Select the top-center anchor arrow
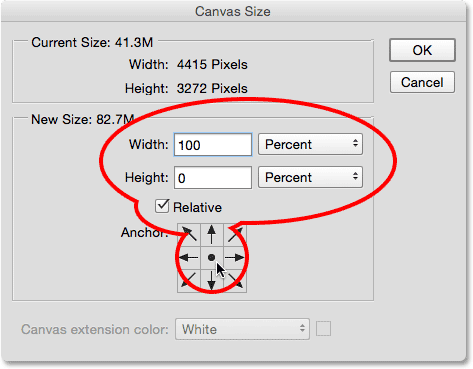 [x=212, y=235]
